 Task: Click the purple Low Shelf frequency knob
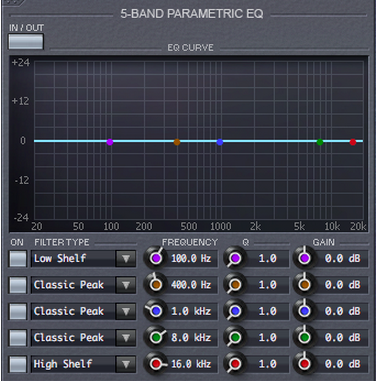[x=155, y=258]
